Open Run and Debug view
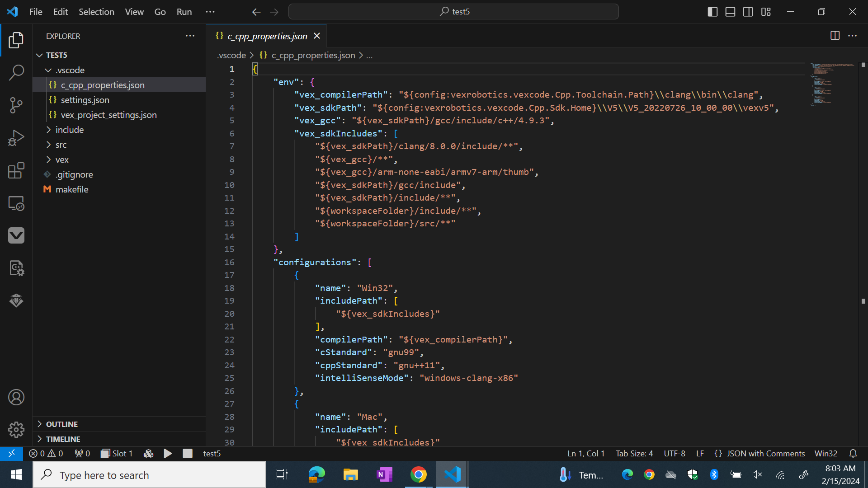 pyautogui.click(x=16, y=138)
